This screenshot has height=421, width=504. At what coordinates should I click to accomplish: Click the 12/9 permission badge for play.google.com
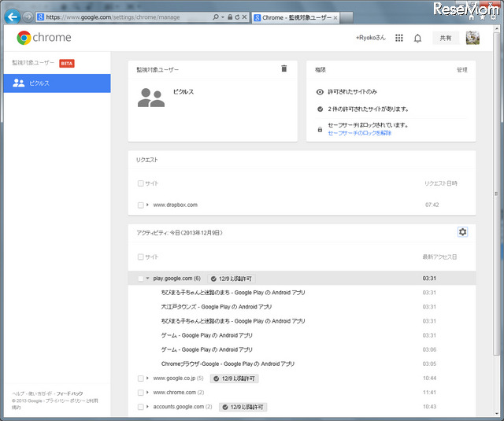(232, 279)
